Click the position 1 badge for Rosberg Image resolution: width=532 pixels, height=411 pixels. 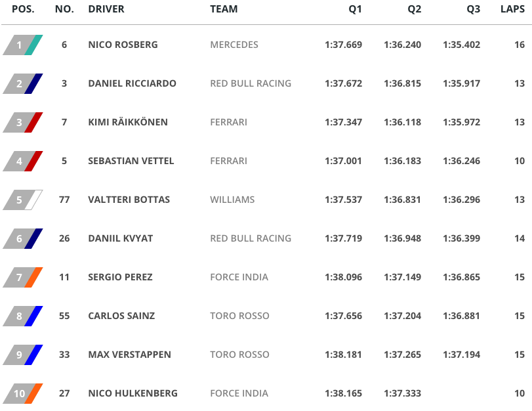(22, 45)
